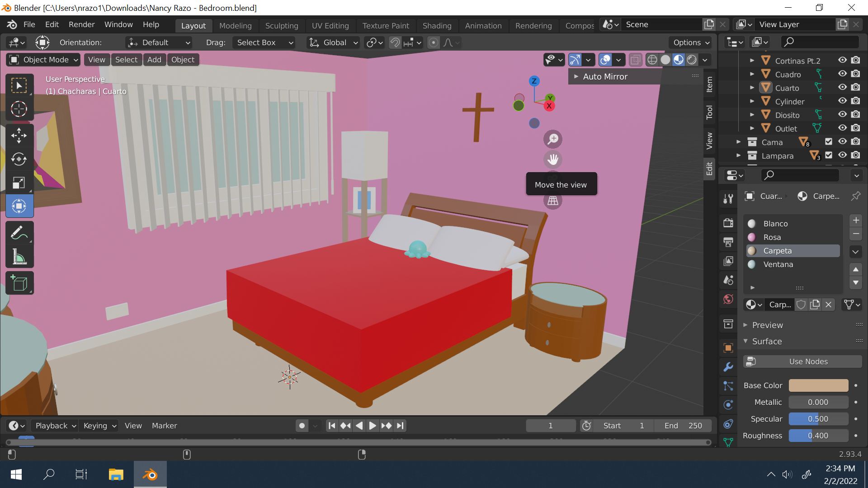Play the animation
This screenshot has width=868, height=488.
point(373,426)
